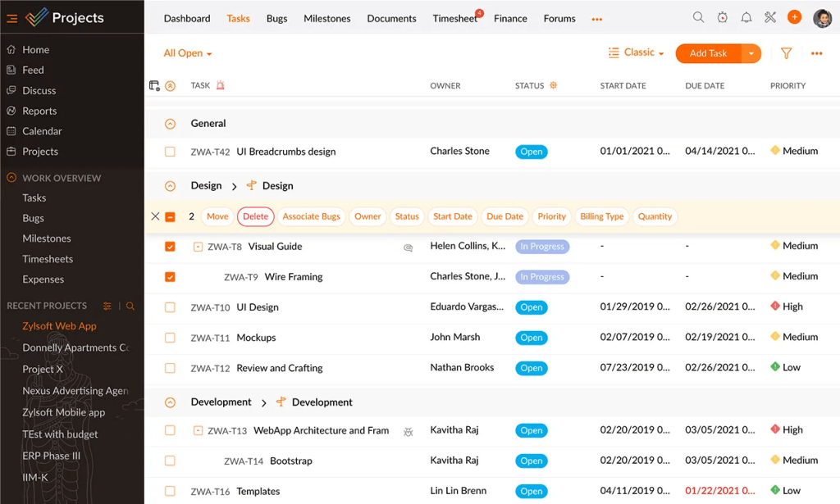This screenshot has width=840, height=504.
Task: Click the orange plus quick-add icon
Action: [x=793, y=17]
